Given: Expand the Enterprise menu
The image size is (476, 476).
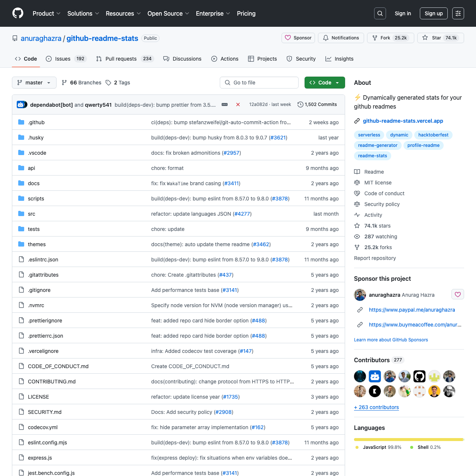Looking at the screenshot, I should coord(213,13).
